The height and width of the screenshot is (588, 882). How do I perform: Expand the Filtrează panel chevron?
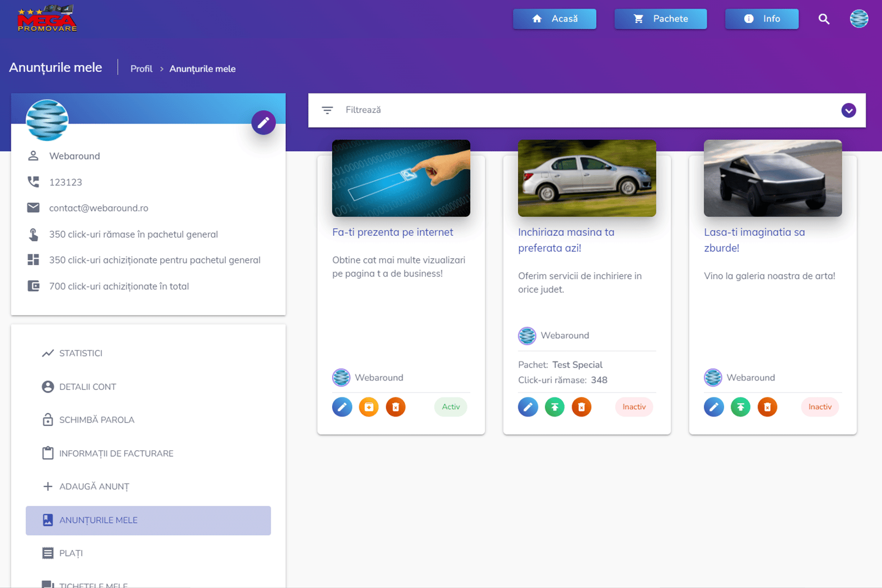tap(848, 111)
